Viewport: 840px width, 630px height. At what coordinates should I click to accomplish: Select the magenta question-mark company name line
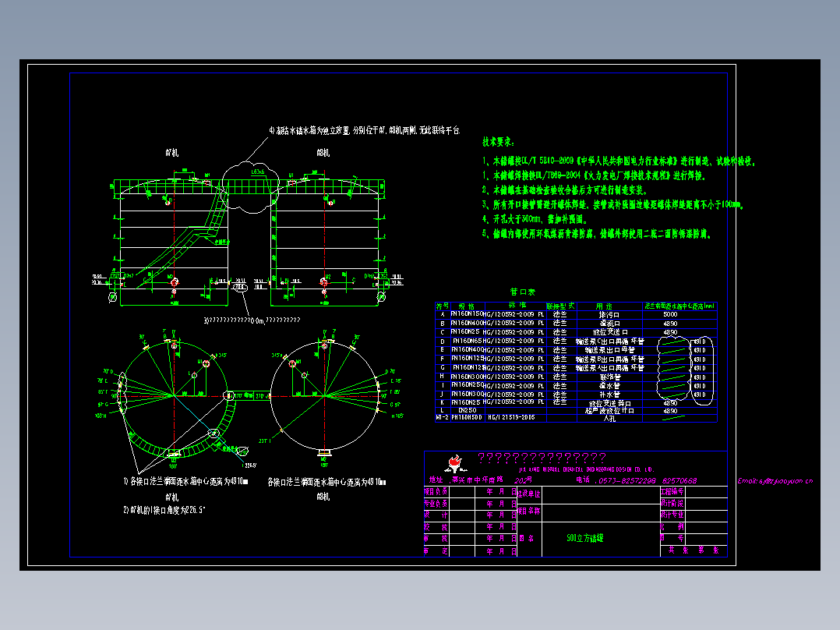pyautogui.click(x=542, y=458)
